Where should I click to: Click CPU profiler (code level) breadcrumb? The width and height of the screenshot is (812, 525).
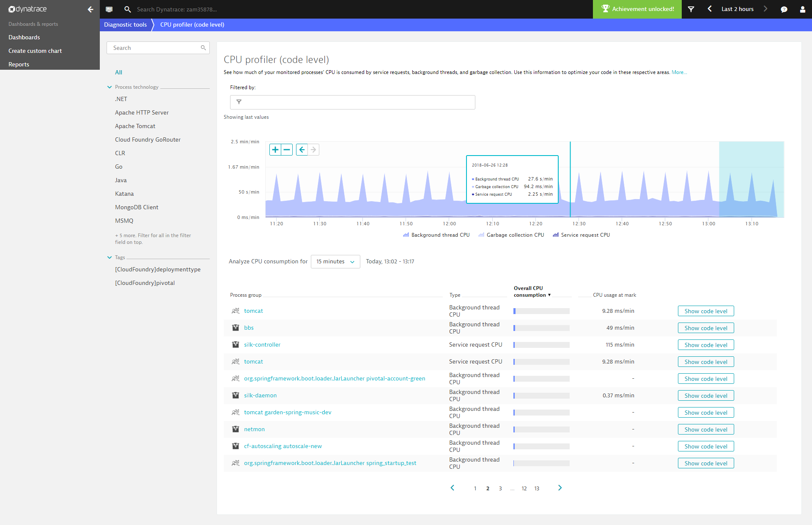pyautogui.click(x=192, y=25)
